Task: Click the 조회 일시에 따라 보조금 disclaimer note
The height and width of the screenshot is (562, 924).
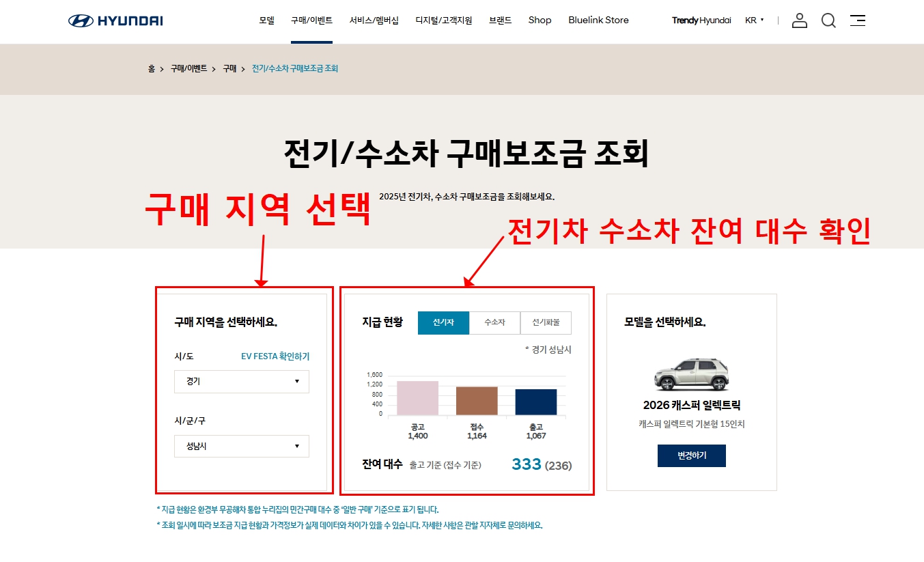Action: coord(350,525)
